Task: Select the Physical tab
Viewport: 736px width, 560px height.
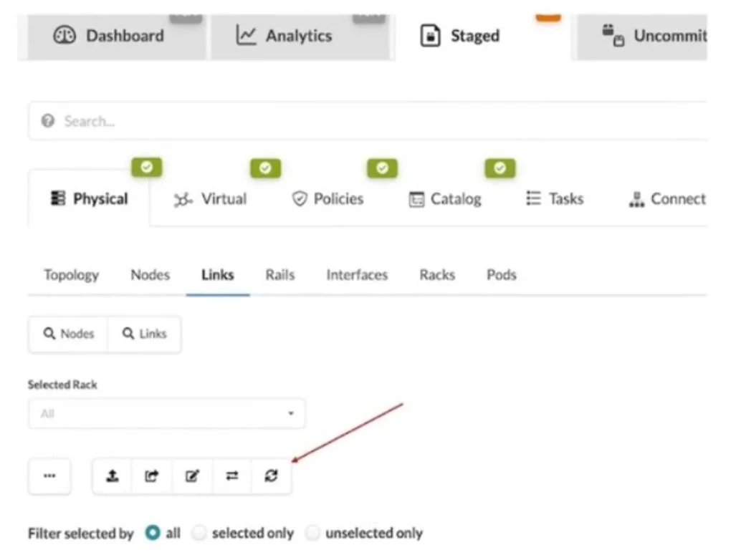Action: click(x=89, y=199)
